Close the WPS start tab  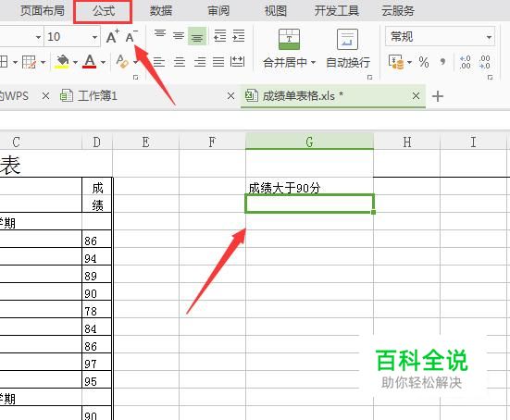click(x=45, y=96)
